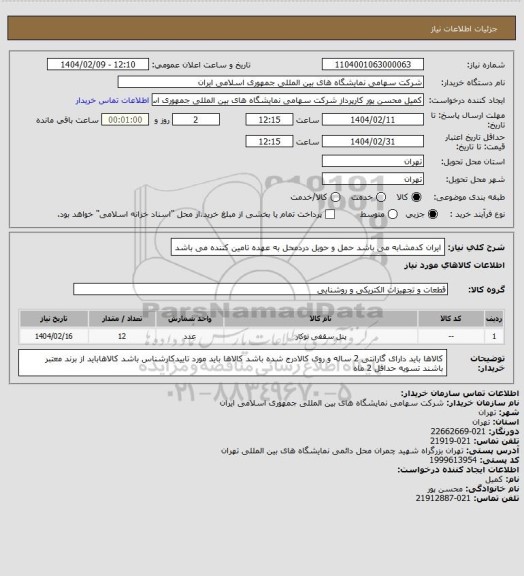524x576 pixels.
Task: Click the fax number 22662669-021
Action: pyautogui.click(x=458, y=431)
